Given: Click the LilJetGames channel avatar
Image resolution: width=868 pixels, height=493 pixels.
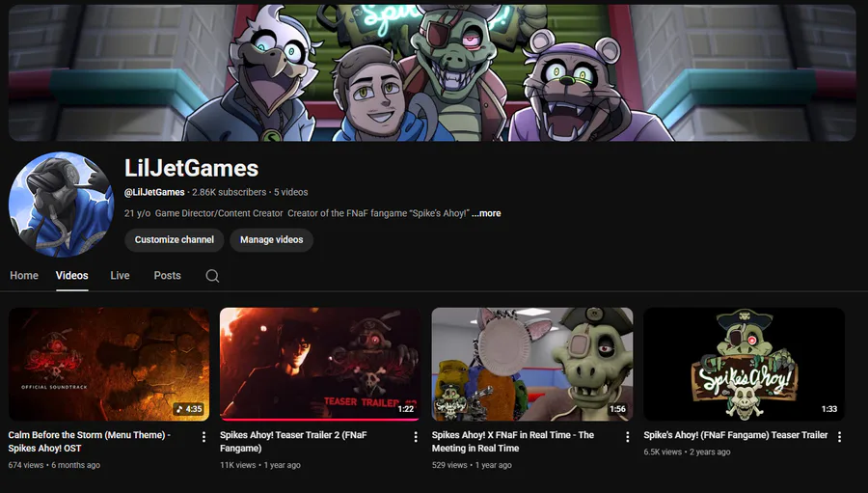Looking at the screenshot, I should tap(62, 205).
